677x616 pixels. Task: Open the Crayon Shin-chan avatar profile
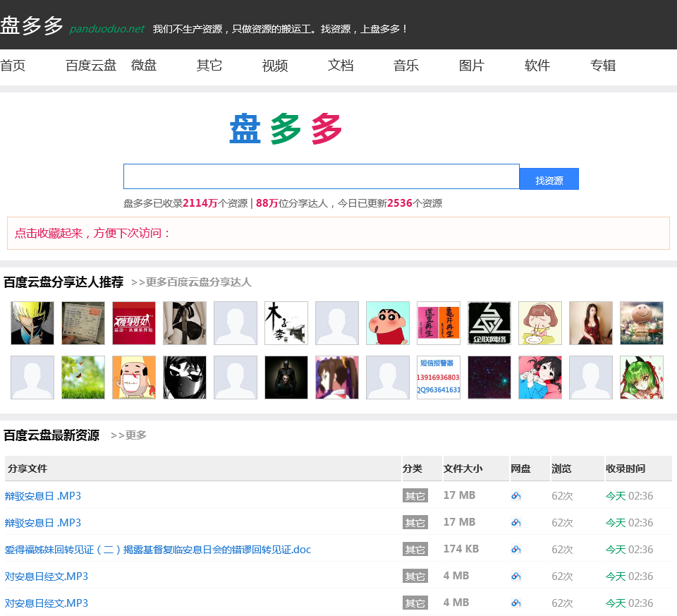coord(388,323)
